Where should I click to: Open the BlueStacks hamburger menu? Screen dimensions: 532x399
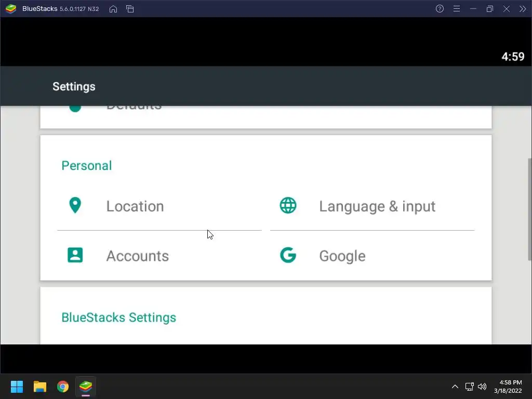[x=457, y=9]
